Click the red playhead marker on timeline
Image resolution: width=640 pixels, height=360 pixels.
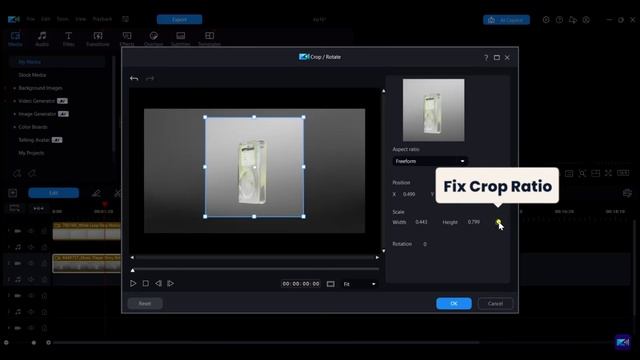(104, 204)
